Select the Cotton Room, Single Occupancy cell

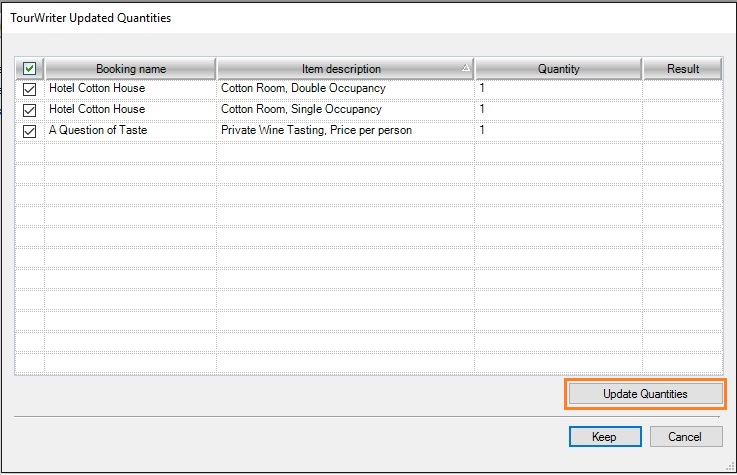click(x=345, y=110)
